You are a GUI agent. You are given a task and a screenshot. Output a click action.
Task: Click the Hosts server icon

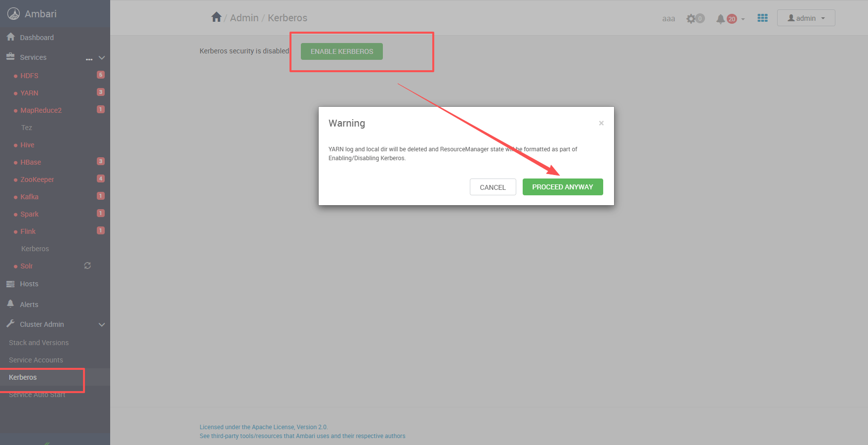pyautogui.click(x=10, y=284)
